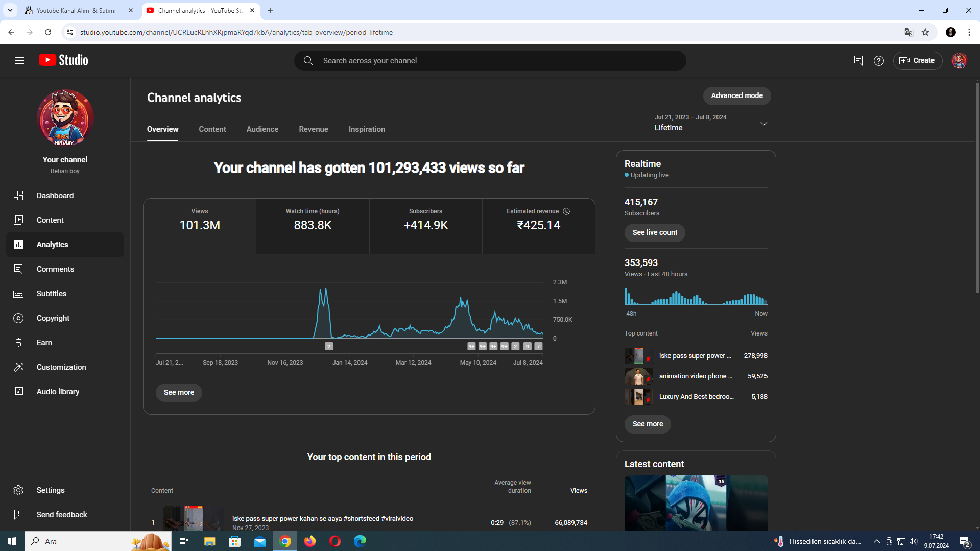Screen dimensions: 980x551
Task: Click the Advanced mode button
Action: click(x=737, y=96)
